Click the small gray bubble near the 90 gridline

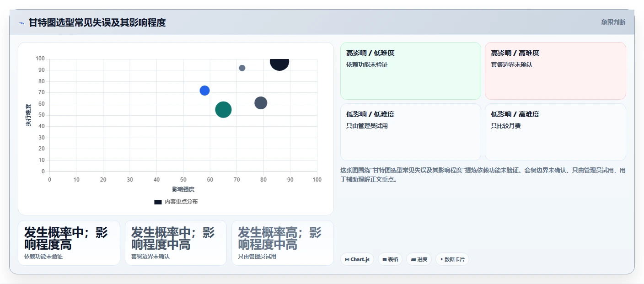(x=242, y=68)
